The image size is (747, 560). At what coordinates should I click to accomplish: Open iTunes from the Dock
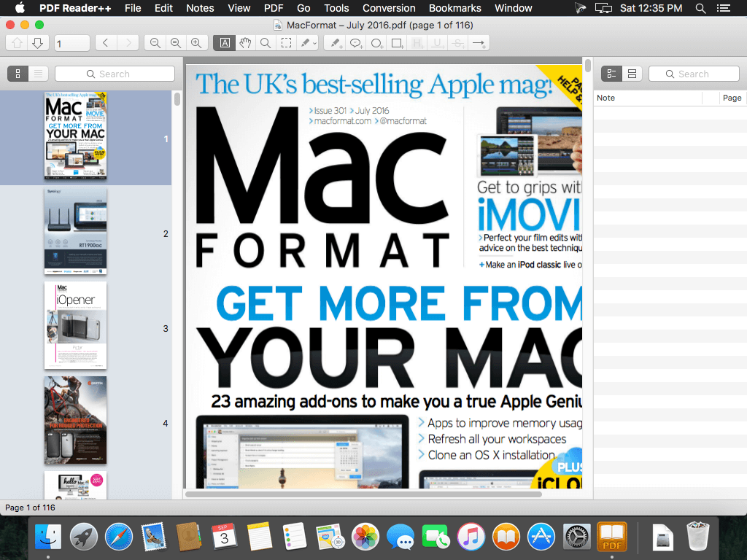tap(471, 537)
